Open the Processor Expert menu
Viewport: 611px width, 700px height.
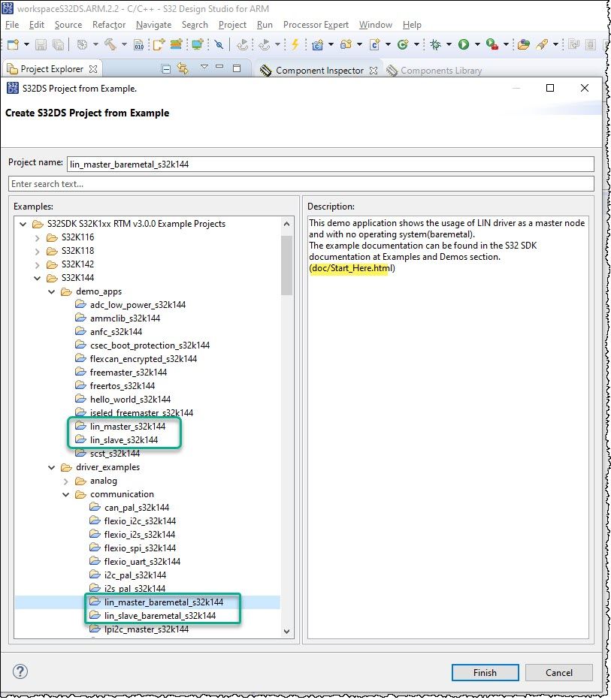coord(316,25)
